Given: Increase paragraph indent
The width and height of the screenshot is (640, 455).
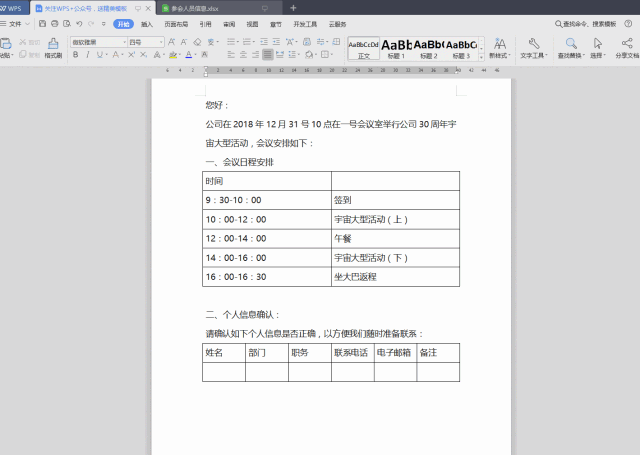Looking at the screenshot, I should 276,42.
